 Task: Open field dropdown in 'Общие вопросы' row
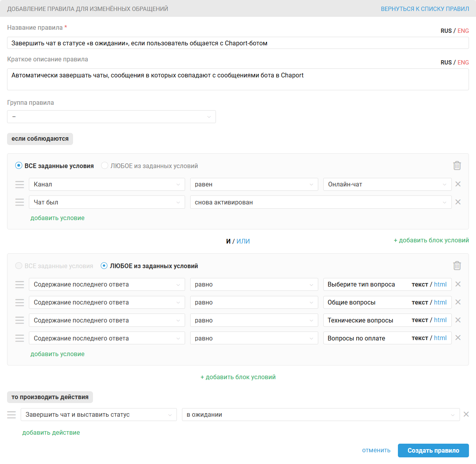[x=107, y=302]
